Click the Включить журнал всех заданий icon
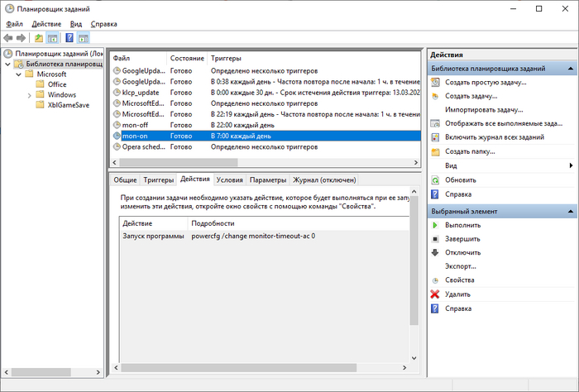 pos(435,137)
